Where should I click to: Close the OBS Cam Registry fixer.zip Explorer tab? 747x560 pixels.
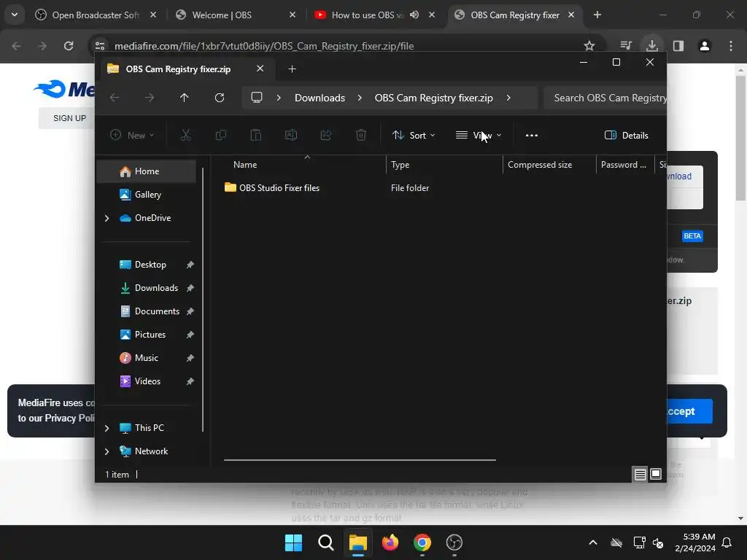coord(260,69)
